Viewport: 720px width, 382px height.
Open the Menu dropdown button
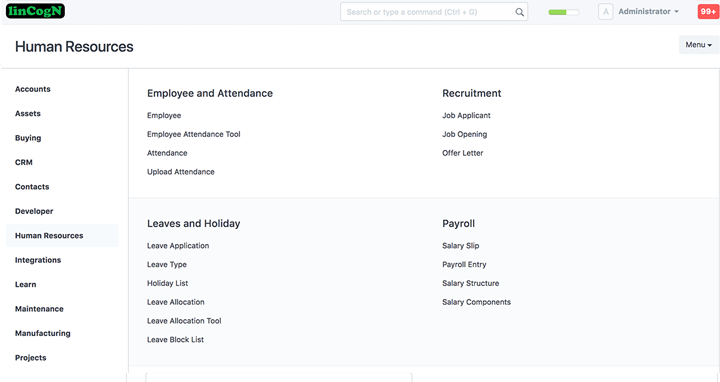[698, 45]
